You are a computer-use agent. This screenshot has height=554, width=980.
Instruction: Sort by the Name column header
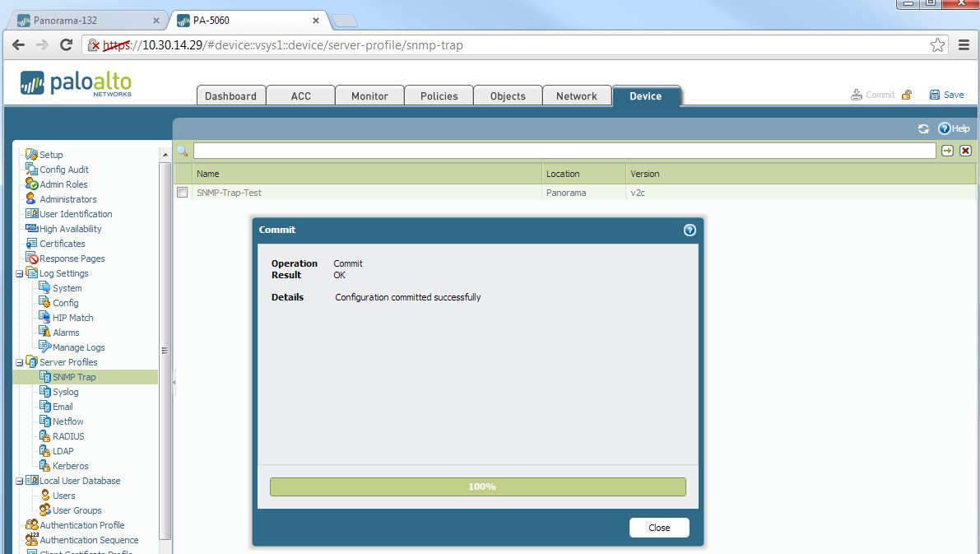coord(366,174)
